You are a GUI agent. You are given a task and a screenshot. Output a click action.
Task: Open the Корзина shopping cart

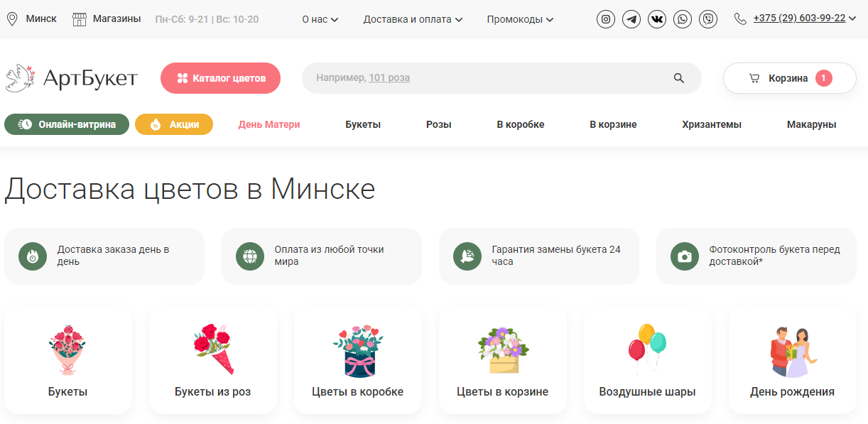coord(789,78)
